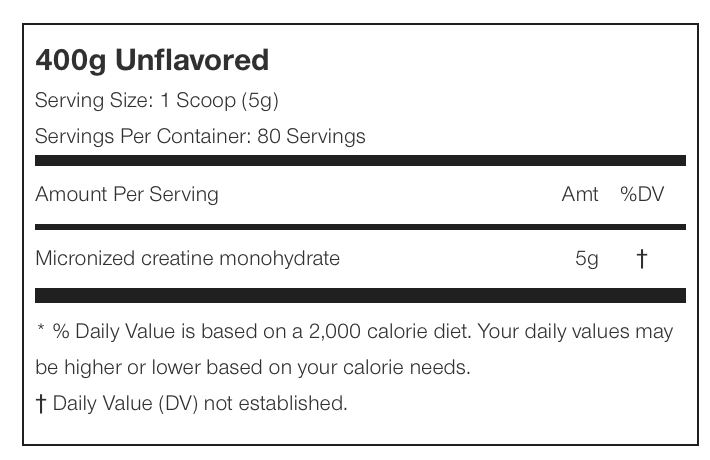This screenshot has height=460, width=710.
Task: Click the divider bar under Amount Per Serving
Action: (360, 227)
